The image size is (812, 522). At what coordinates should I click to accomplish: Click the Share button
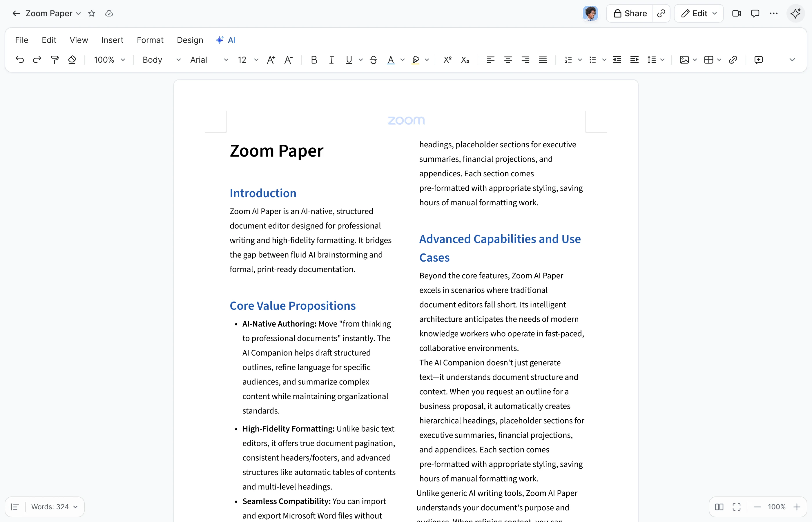pos(630,13)
